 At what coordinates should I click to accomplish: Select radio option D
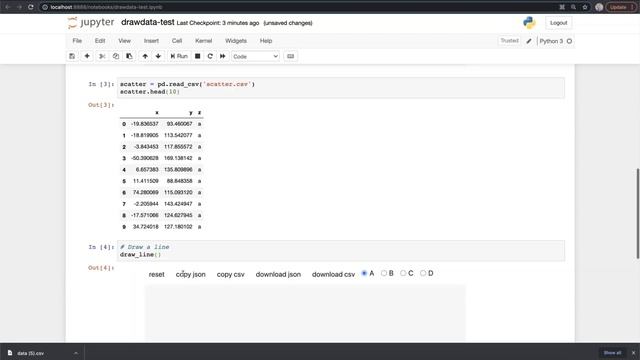pyautogui.click(x=423, y=273)
